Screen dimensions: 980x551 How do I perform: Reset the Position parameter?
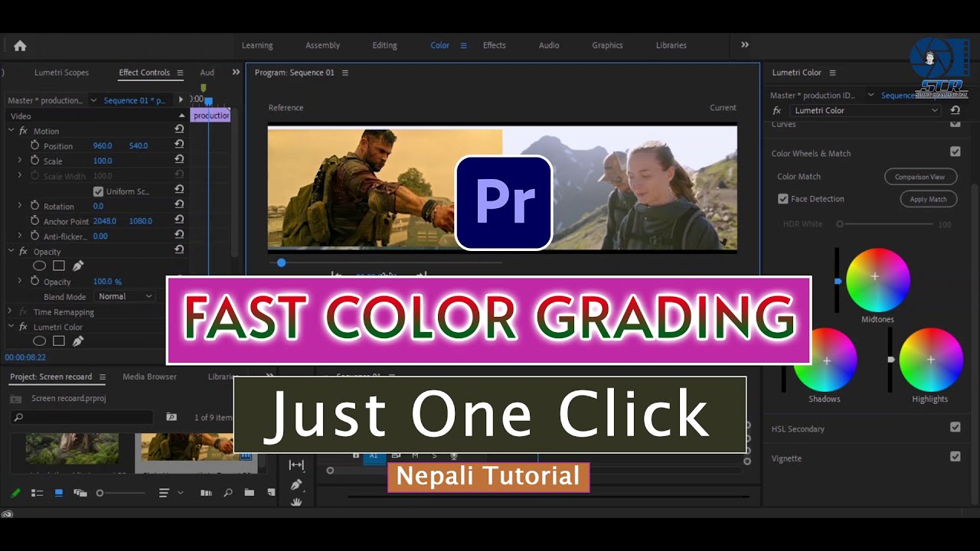pyautogui.click(x=179, y=145)
